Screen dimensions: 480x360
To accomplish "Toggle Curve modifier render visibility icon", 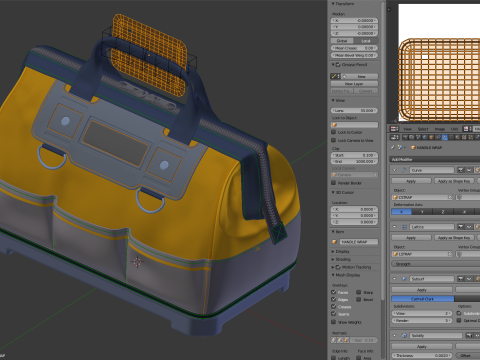I will 461,170.
